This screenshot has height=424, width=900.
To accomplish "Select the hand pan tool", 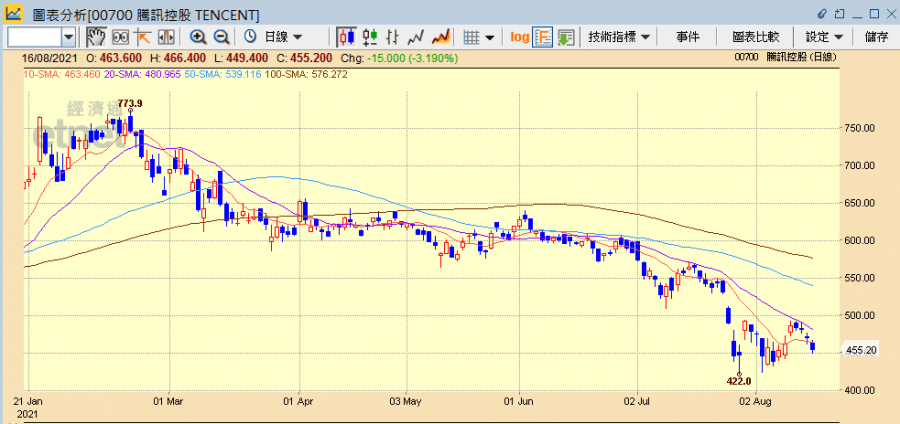I will [96, 36].
